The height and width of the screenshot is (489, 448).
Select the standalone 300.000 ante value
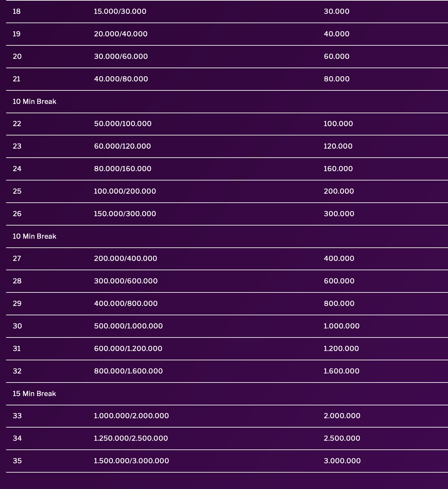[x=339, y=214]
